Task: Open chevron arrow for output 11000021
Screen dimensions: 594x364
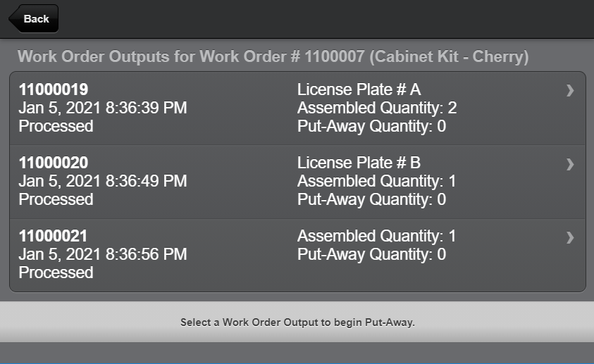Action: coord(570,237)
